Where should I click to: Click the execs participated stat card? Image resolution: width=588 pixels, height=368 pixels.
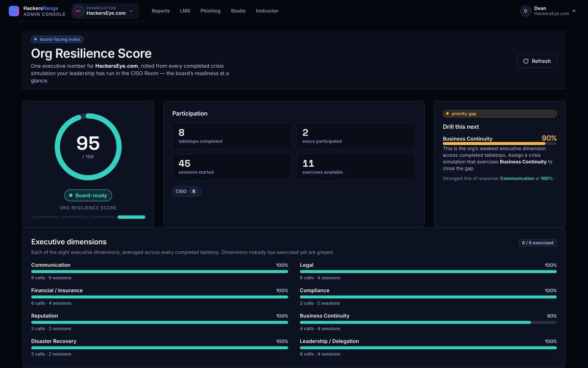pos(356,136)
